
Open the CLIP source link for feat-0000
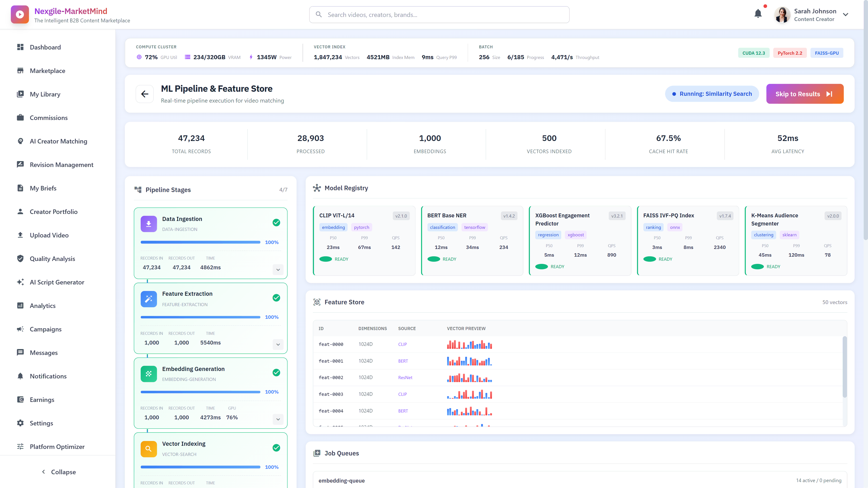tap(402, 344)
